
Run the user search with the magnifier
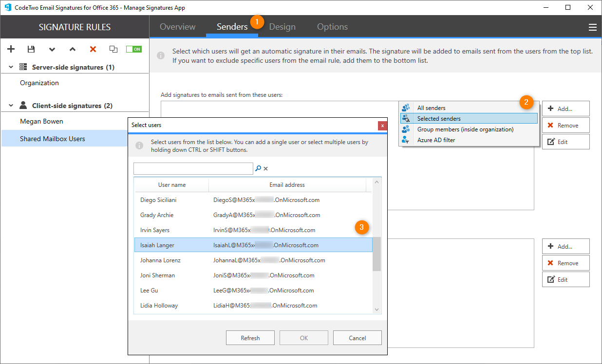click(257, 168)
